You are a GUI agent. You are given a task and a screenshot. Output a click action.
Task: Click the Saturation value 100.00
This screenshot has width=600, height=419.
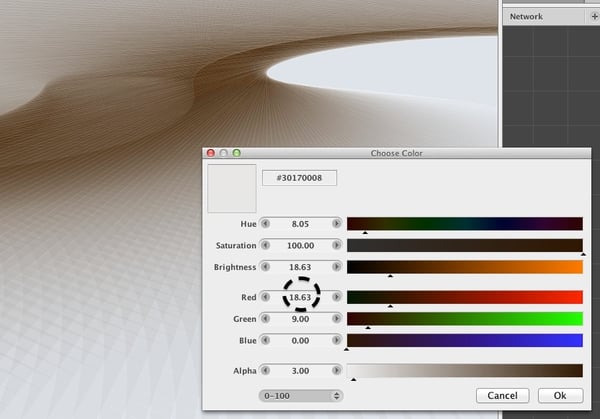tap(300, 245)
